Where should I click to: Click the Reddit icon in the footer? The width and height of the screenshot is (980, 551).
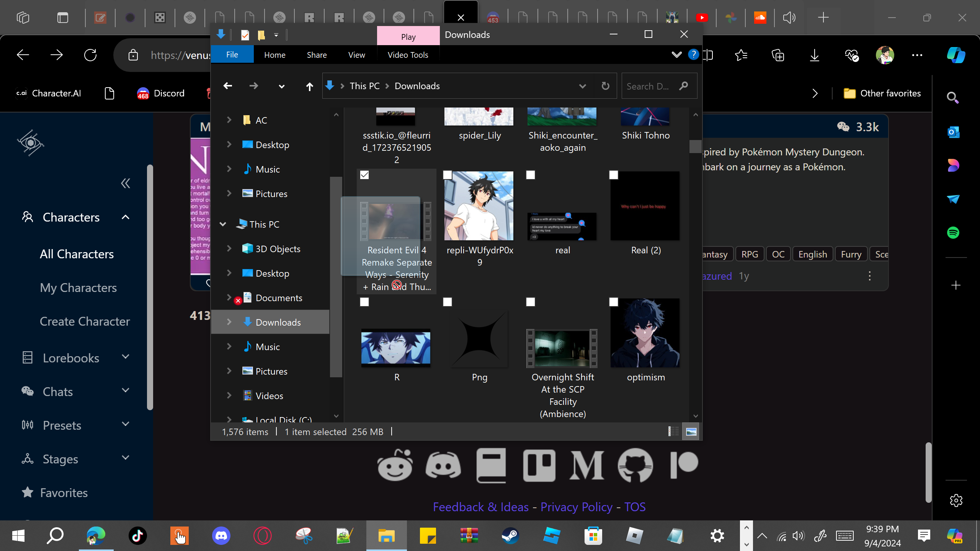tap(395, 465)
